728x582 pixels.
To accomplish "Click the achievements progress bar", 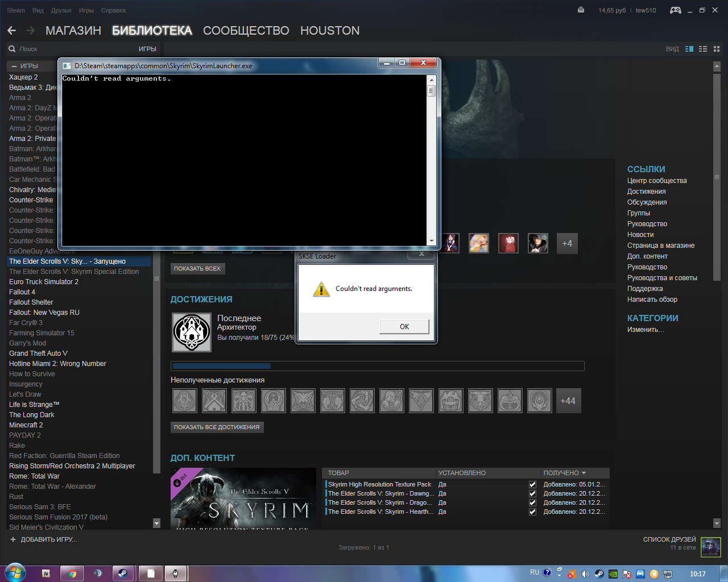I will 378,366.
